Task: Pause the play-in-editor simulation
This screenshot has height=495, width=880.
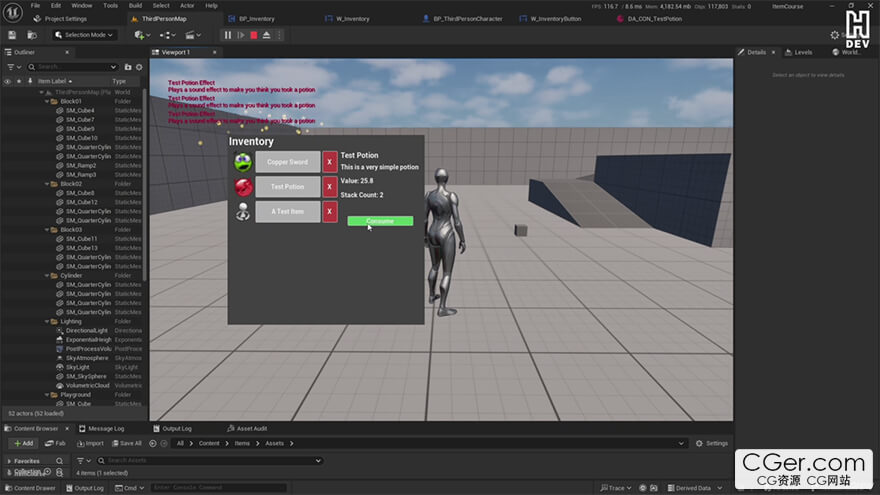Action: (x=228, y=35)
